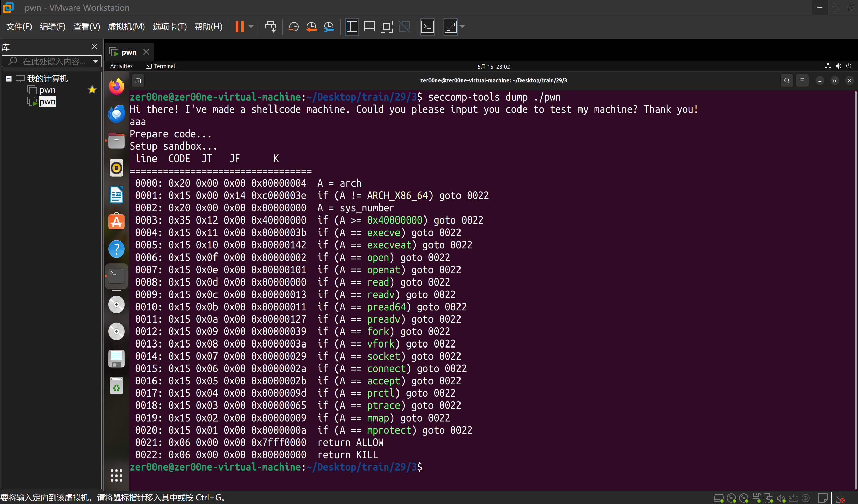Click the network adapter status icon in VMware status bar
This screenshot has width=858, height=504.
tap(768, 498)
